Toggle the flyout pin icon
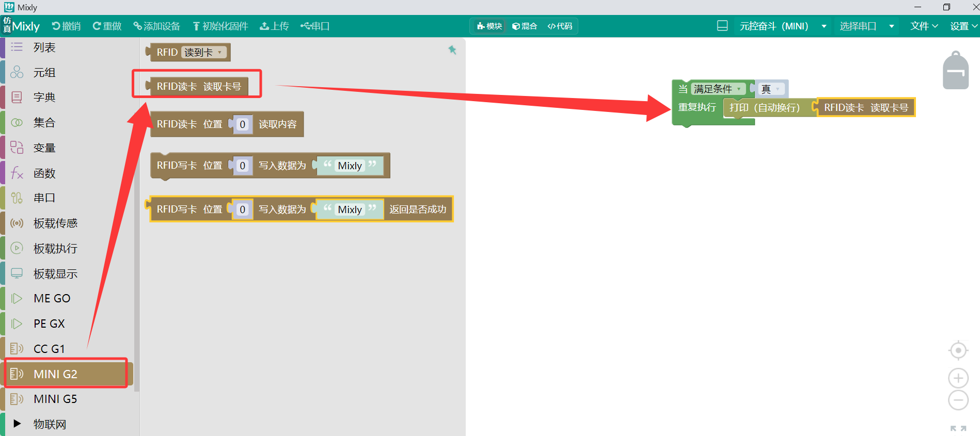Screen dimensions: 980x436 [x=452, y=50]
